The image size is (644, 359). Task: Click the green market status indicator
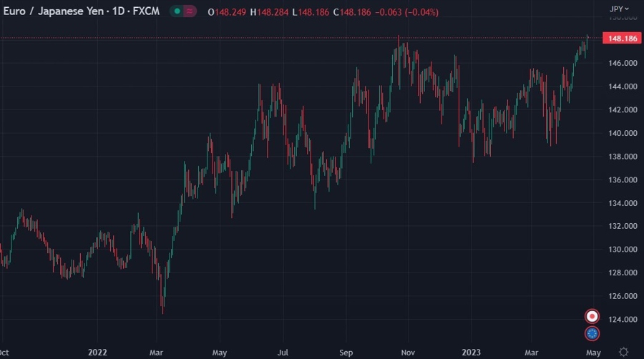tap(177, 11)
